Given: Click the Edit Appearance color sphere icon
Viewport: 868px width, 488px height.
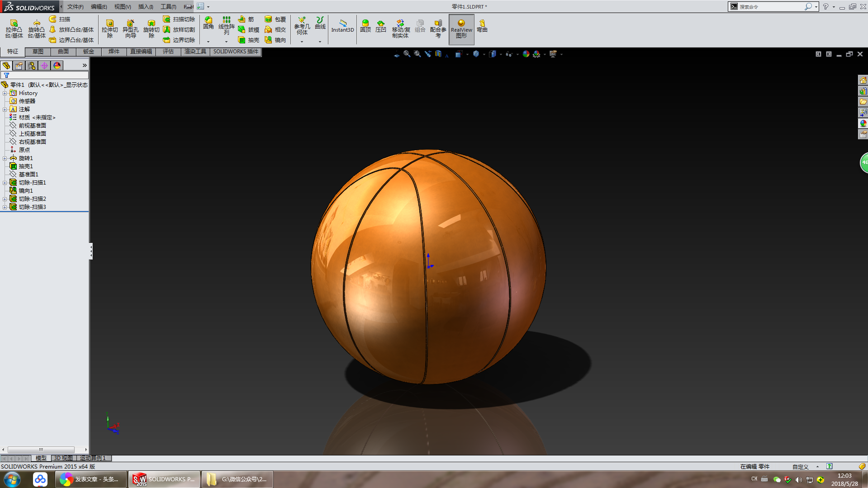Looking at the screenshot, I should (526, 54).
